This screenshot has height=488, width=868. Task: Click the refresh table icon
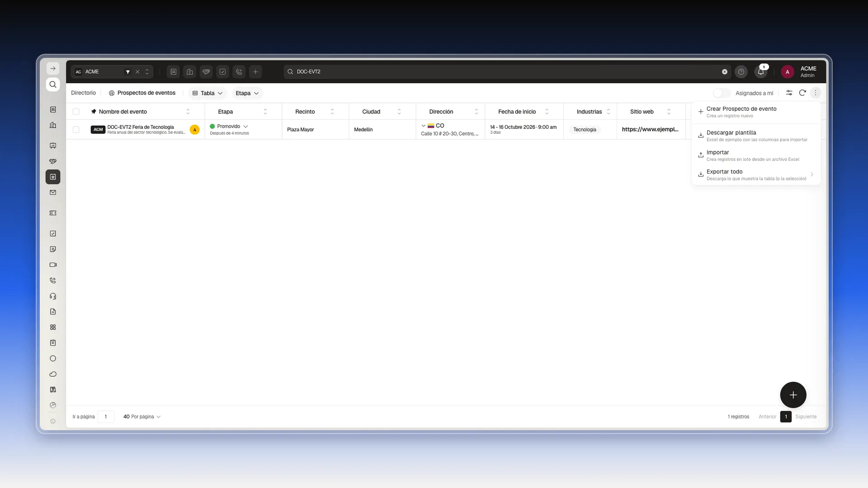[x=802, y=93]
